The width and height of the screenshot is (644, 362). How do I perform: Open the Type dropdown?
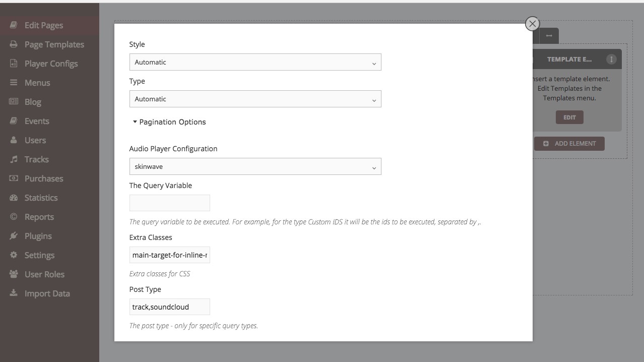pos(255,99)
